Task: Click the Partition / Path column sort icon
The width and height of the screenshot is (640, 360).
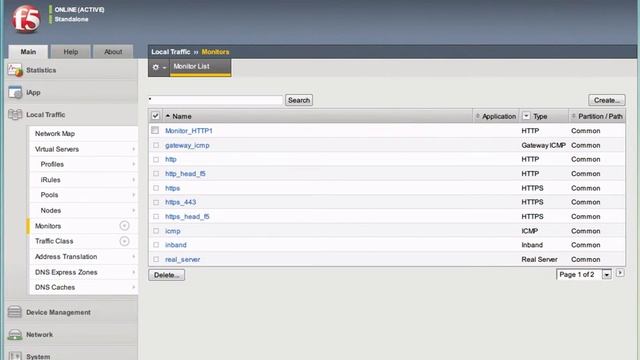Action: pos(573,116)
